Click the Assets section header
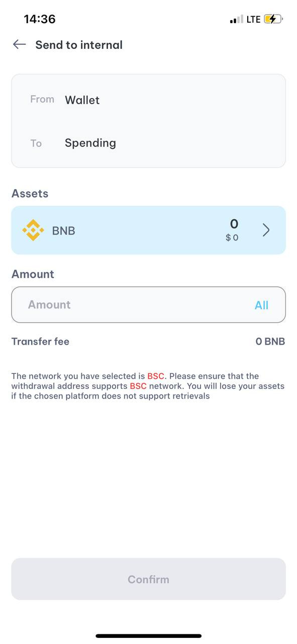Screen dimensions: 297x644 (x=30, y=193)
